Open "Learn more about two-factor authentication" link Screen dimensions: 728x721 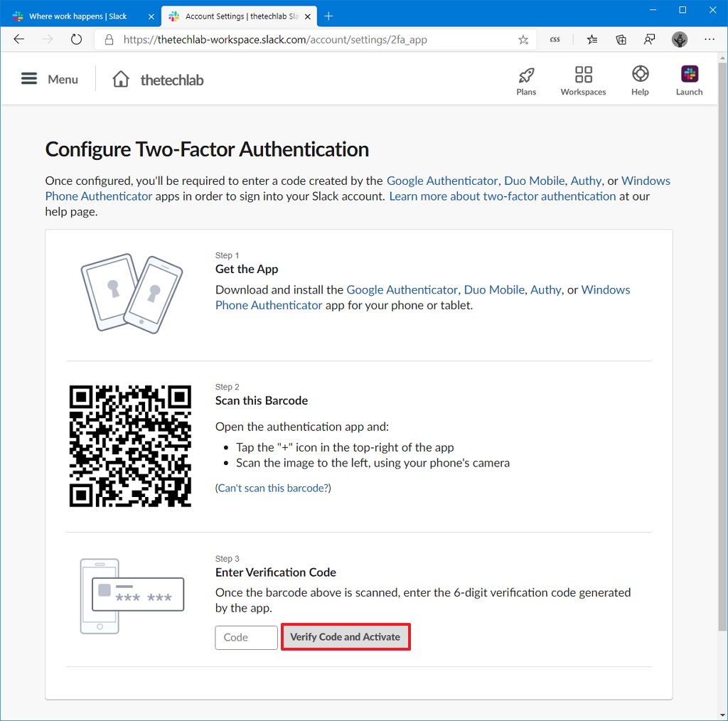(x=502, y=196)
